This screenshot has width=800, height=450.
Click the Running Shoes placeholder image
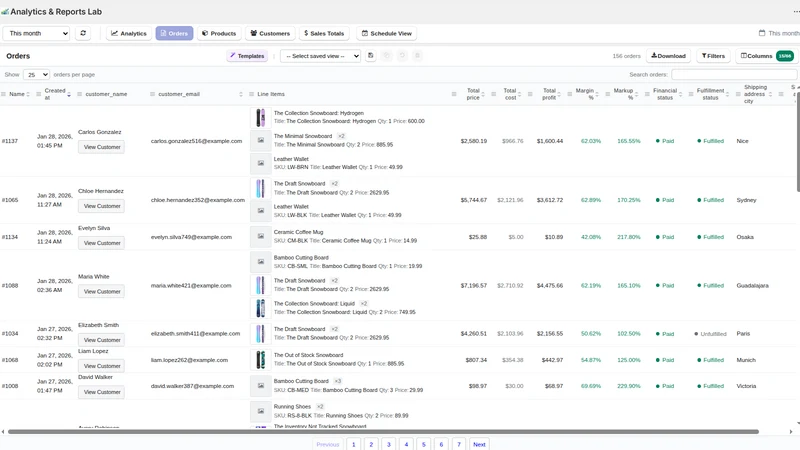(x=261, y=411)
